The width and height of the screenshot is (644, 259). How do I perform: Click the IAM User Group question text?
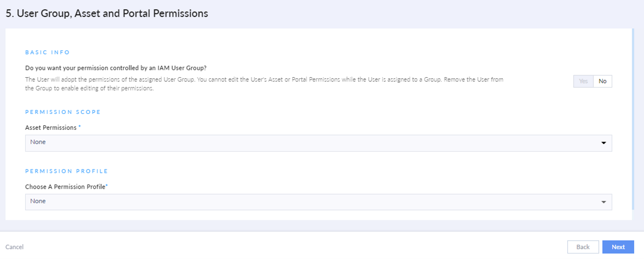[x=115, y=68]
